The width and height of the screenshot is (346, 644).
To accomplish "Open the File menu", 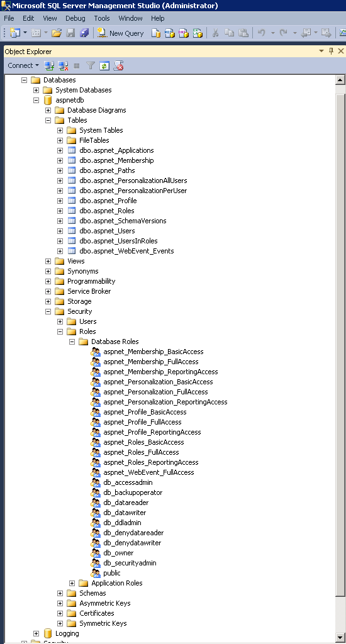I will 9,18.
